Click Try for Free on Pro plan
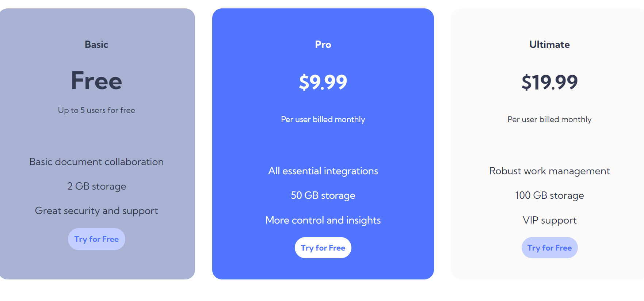This screenshot has height=301, width=644. 323,248
